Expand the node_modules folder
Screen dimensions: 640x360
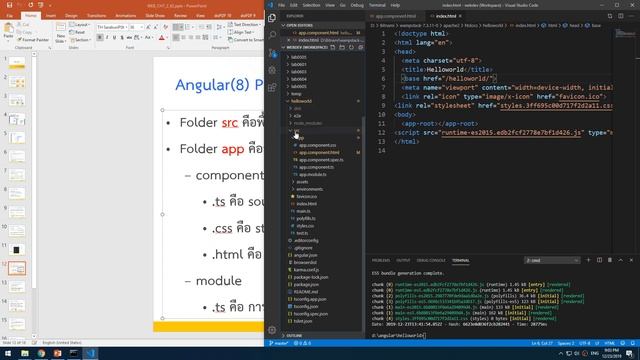[x=308, y=123]
